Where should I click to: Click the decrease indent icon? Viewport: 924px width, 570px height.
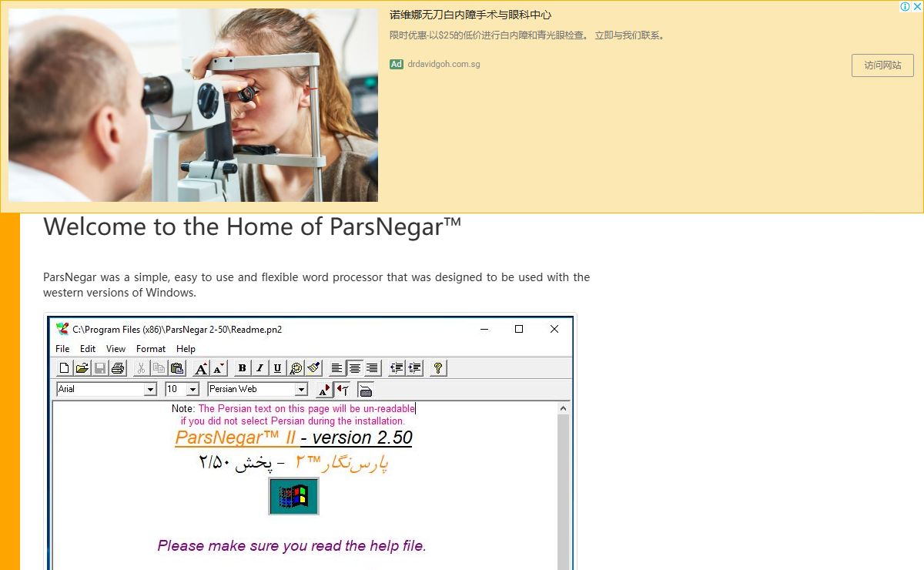coord(397,368)
